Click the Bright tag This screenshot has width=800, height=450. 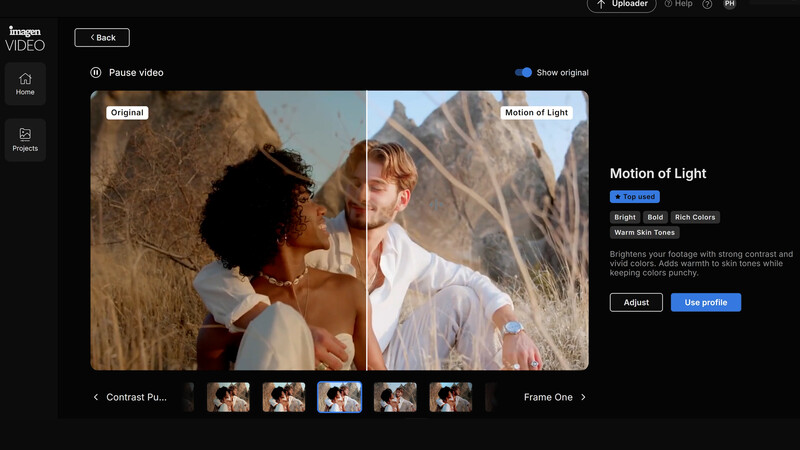(x=624, y=217)
